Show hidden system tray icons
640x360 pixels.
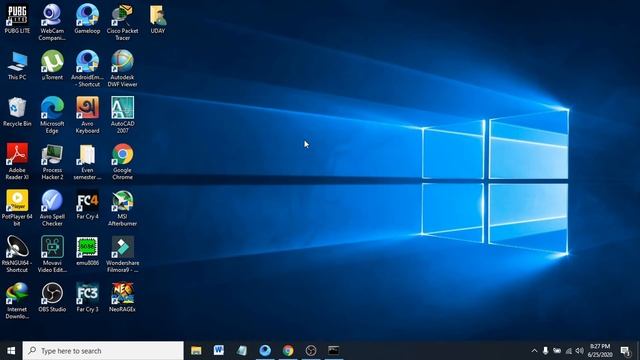coord(534,351)
